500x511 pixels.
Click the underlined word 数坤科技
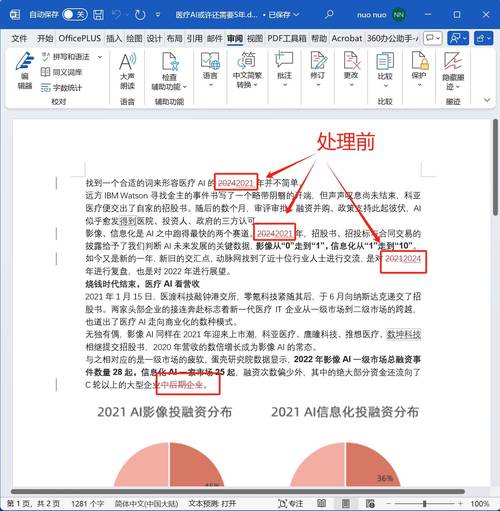coord(404,334)
